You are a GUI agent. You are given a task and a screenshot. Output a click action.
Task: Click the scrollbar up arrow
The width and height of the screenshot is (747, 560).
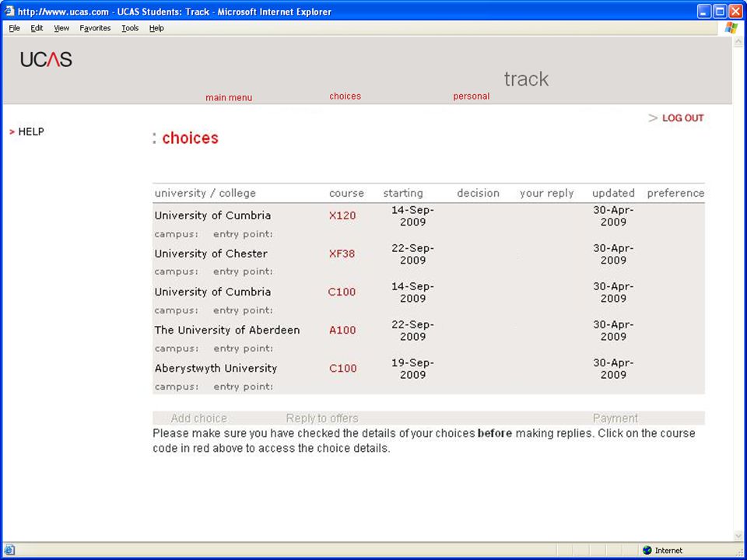pos(738,42)
